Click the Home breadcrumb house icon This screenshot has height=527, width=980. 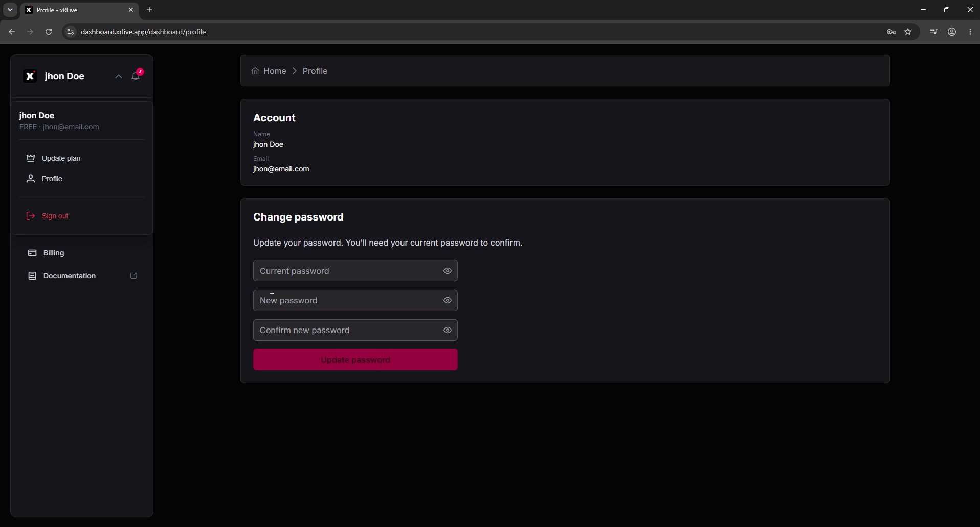[x=255, y=71]
